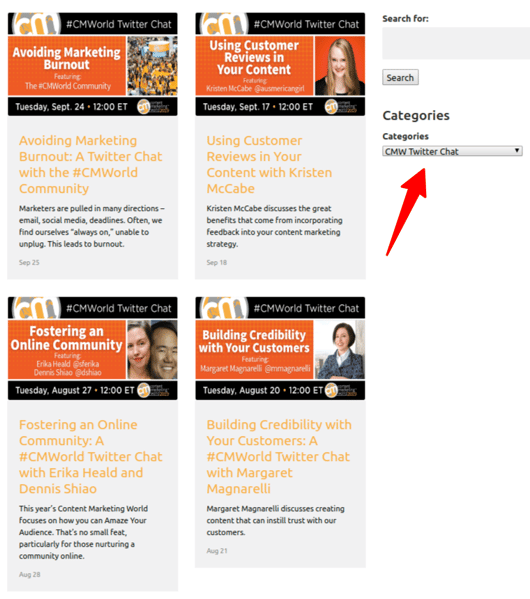Click the Content Marketing World badge beside August 20 date

point(340,390)
